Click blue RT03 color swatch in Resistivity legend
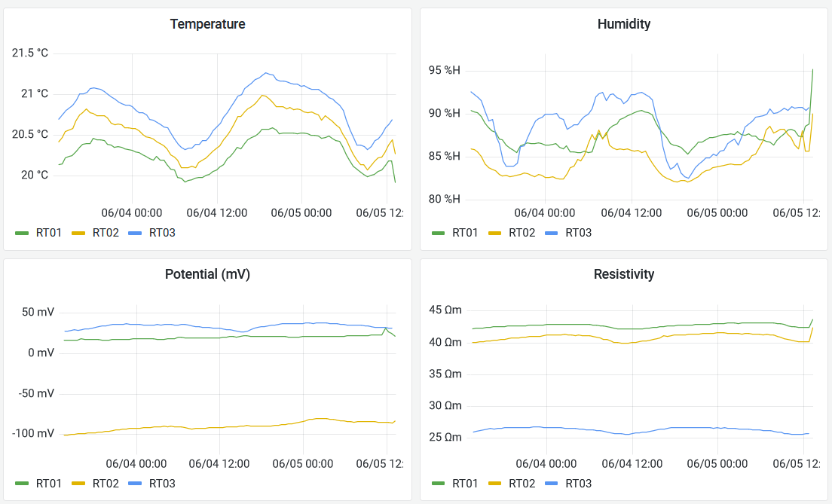This screenshot has width=832, height=504. point(552,484)
